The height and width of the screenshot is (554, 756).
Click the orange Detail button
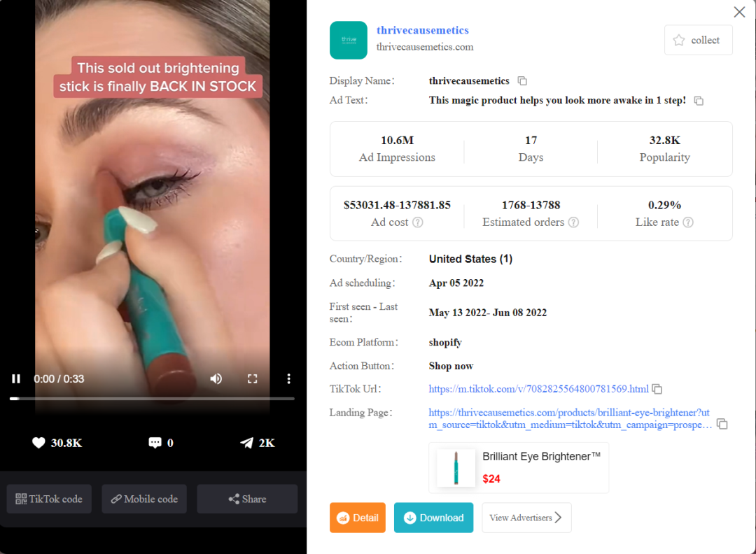point(357,518)
